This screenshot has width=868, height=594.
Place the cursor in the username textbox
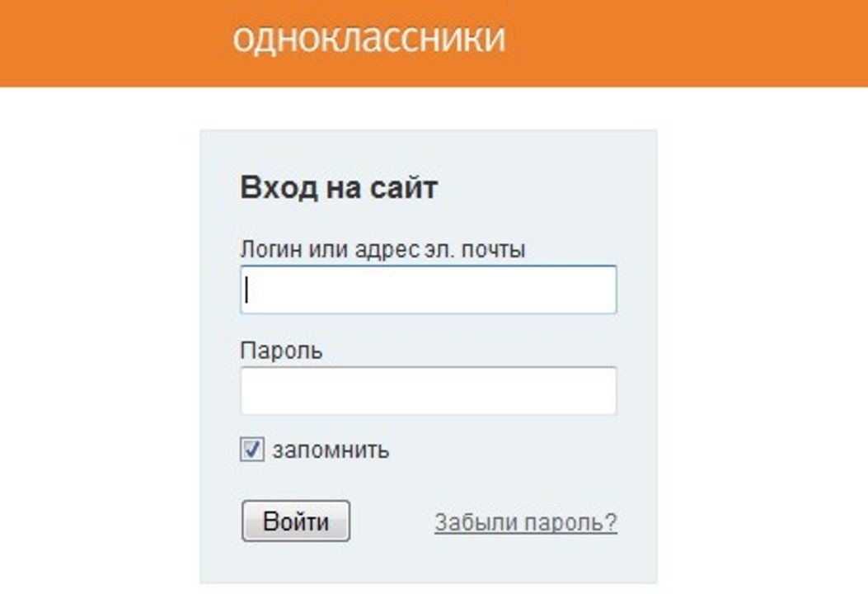tap(428, 290)
